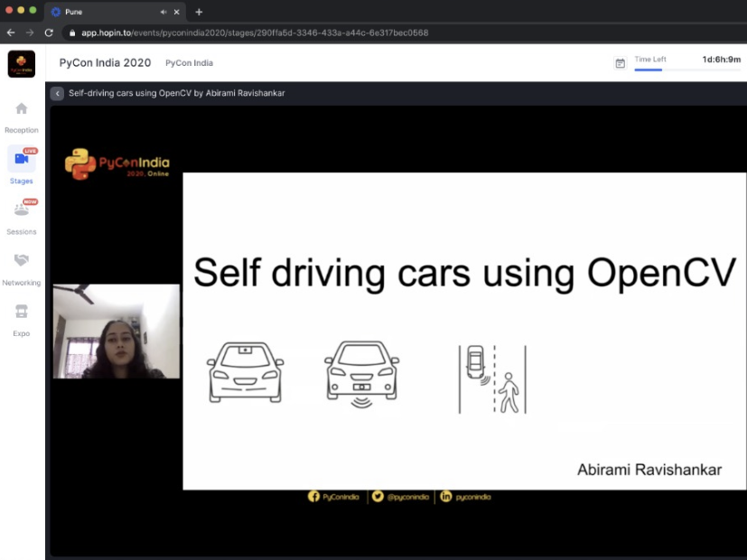This screenshot has width=747, height=560.
Task: Click the Time Left label
Action: pyautogui.click(x=650, y=59)
